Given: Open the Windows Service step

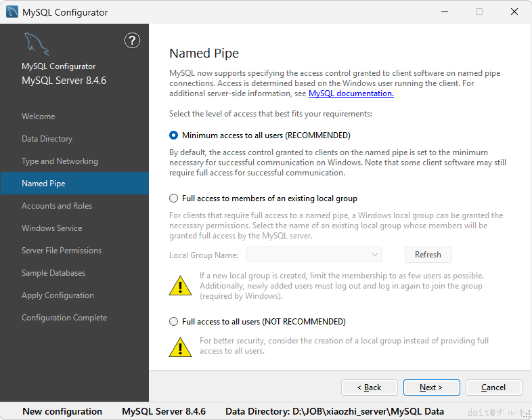Looking at the screenshot, I should tap(52, 228).
